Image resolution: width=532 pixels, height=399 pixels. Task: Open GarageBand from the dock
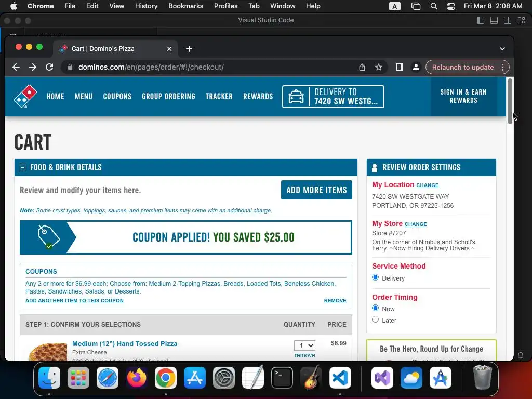[311, 377]
